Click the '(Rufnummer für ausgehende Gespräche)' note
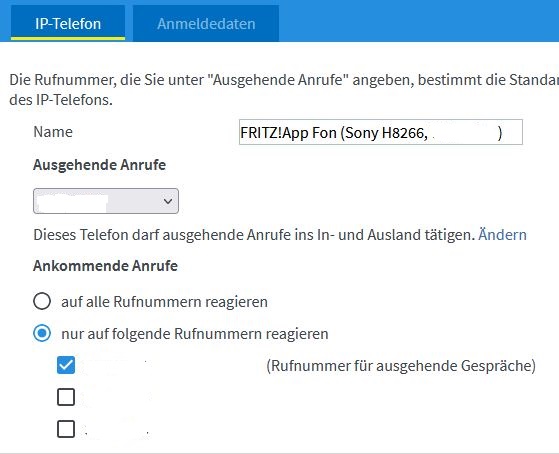559x454 pixels. click(401, 366)
